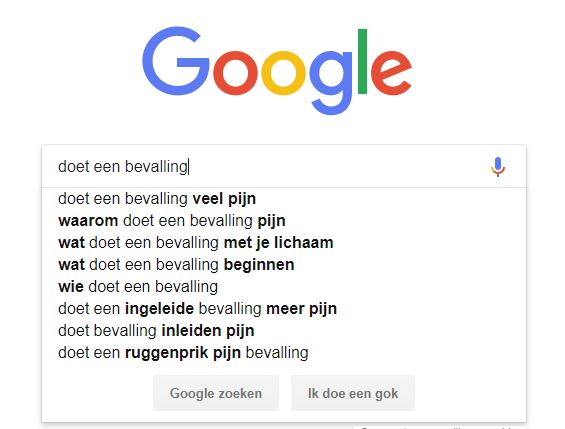
Task: Click the blue lowercase g in the logo
Action: [x=330, y=83]
